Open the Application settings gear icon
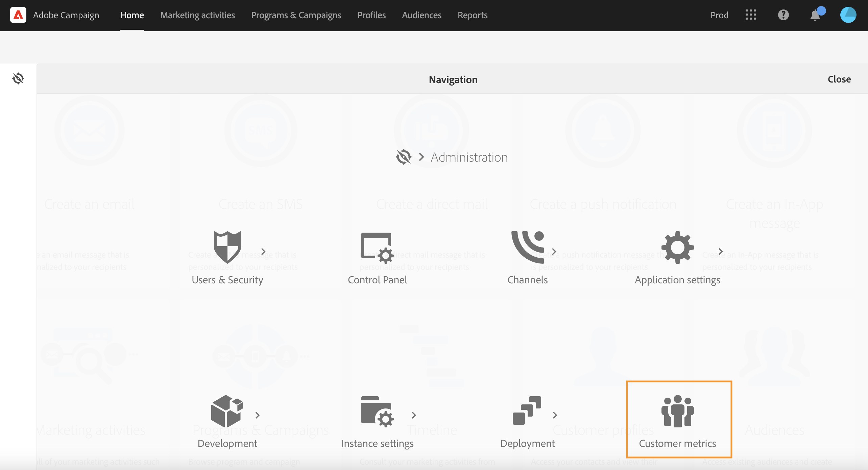The height and width of the screenshot is (470, 868). point(677,248)
